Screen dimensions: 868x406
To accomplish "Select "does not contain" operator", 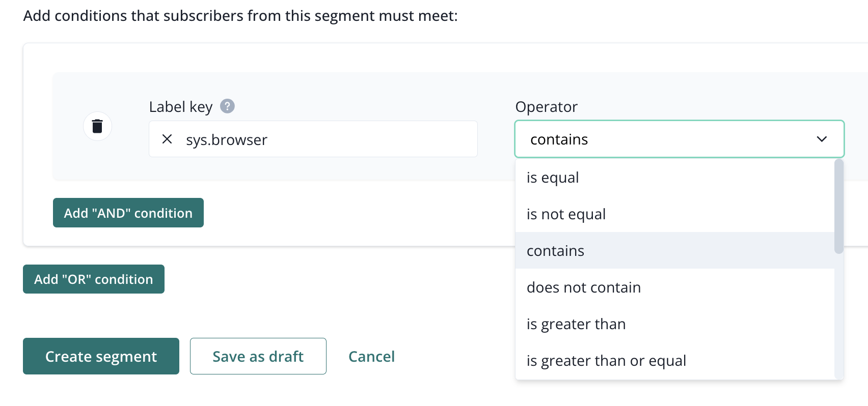I will click(583, 287).
